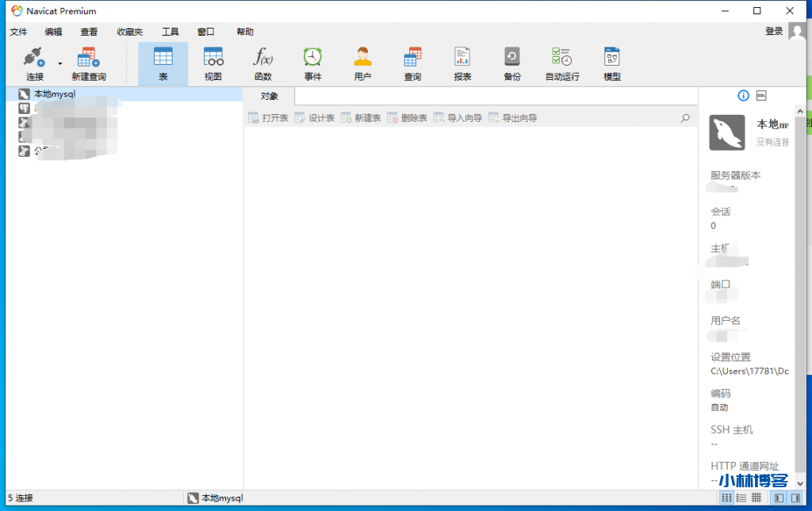Click the 登录 (Sign in) link
Screen dimensions: 812x511
coord(774,31)
